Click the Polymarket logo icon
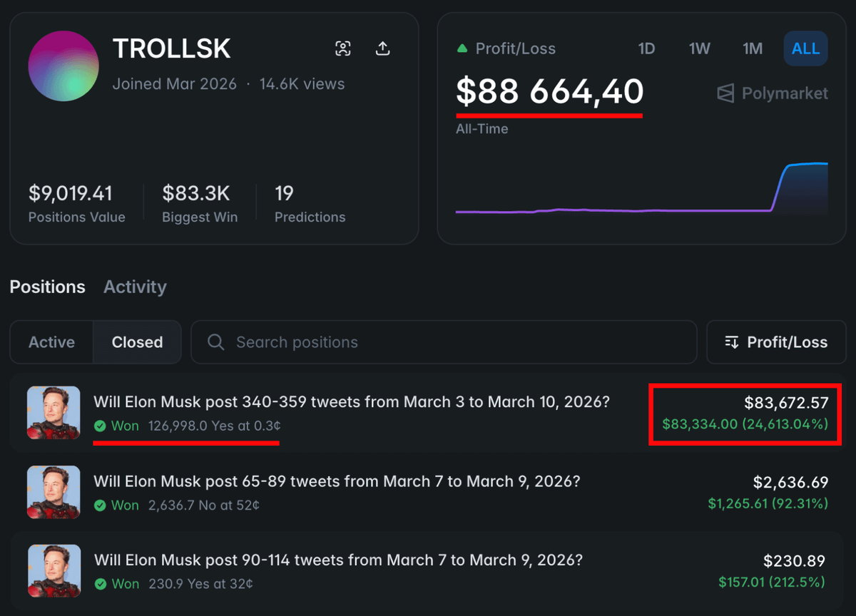Image resolution: width=856 pixels, height=616 pixels. coord(725,93)
